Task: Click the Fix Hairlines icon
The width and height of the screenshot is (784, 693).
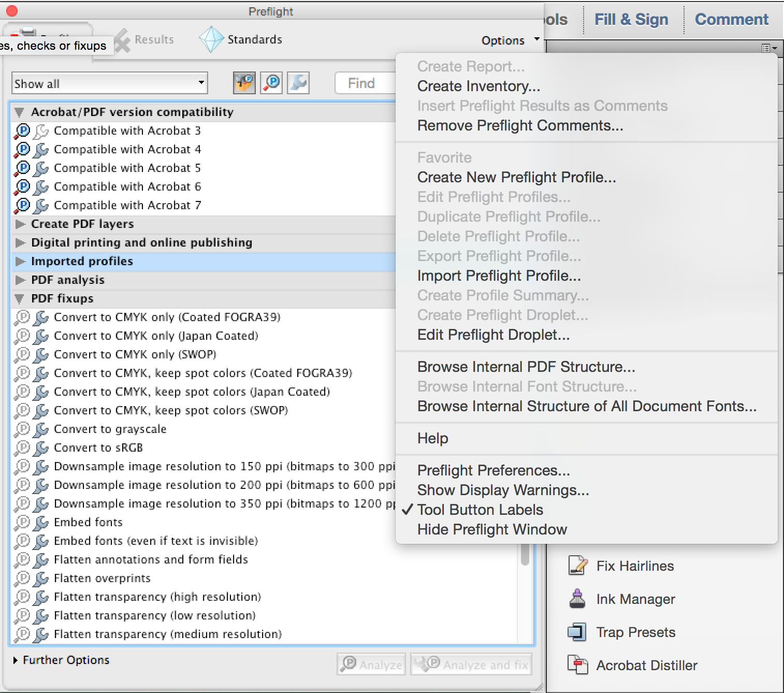Action: [577, 566]
